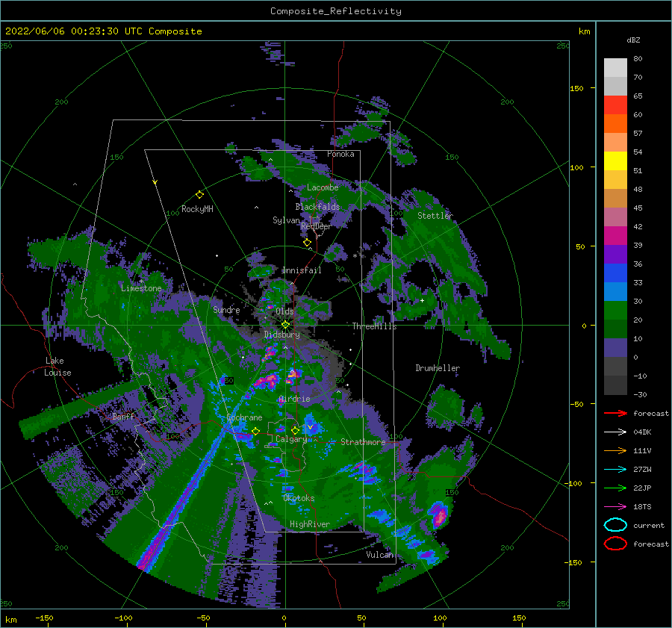Click the 80 label on dBZ scale
This screenshot has height=628, width=672.
coord(638,59)
